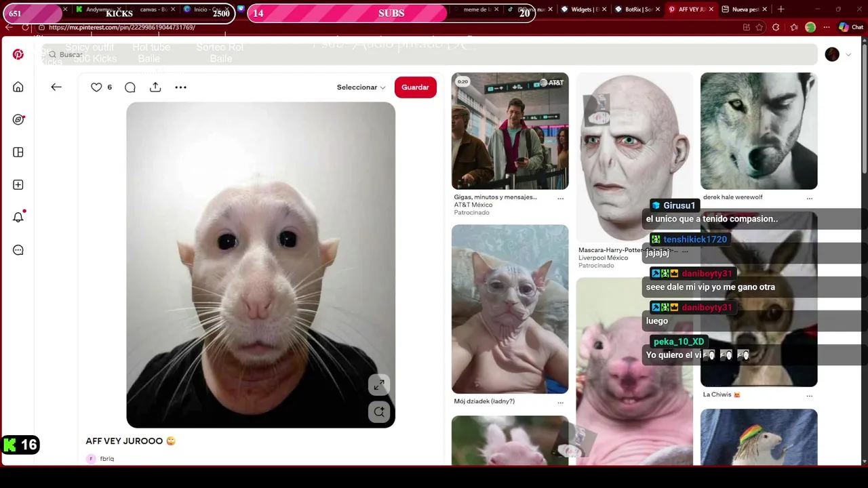
Task: Switch to the Widgets browser tab
Action: [x=585, y=9]
